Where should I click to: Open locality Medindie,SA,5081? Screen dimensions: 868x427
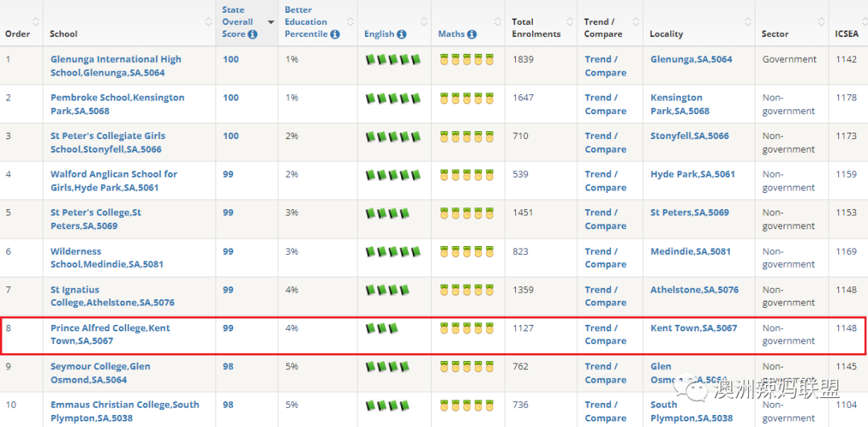690,251
